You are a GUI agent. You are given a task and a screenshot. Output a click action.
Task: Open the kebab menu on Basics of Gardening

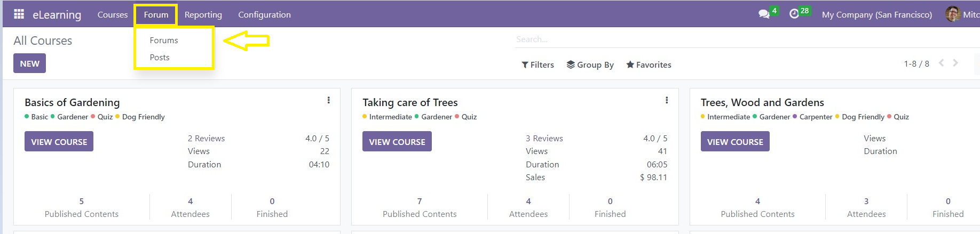tap(328, 100)
